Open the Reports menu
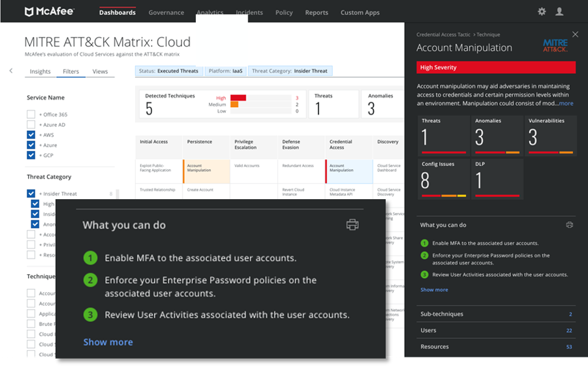Screen dimensions: 588x367 (317, 13)
